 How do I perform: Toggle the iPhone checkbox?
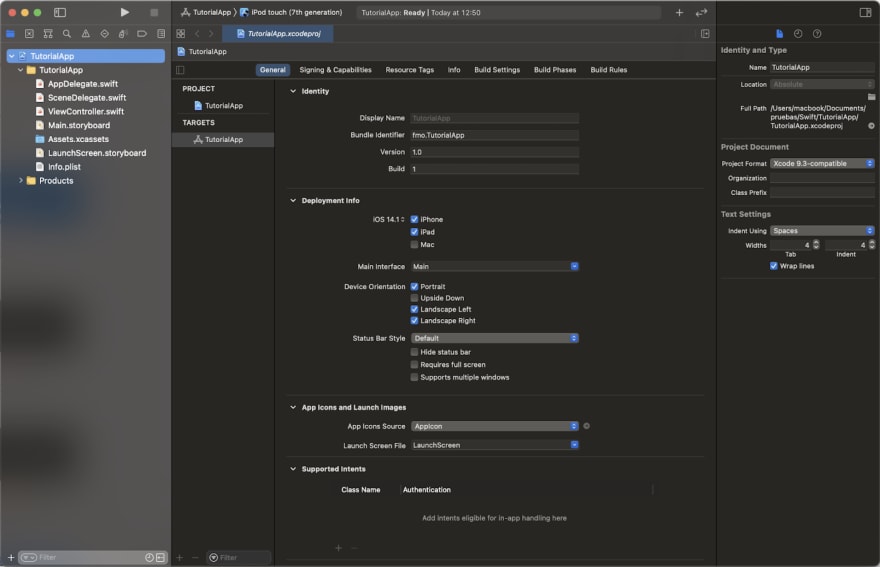click(414, 220)
